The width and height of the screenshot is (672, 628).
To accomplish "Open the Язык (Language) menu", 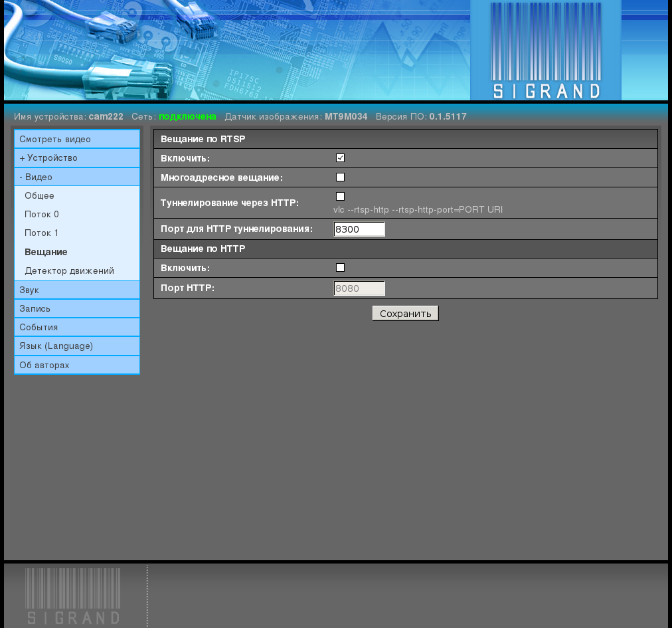I will [77, 346].
